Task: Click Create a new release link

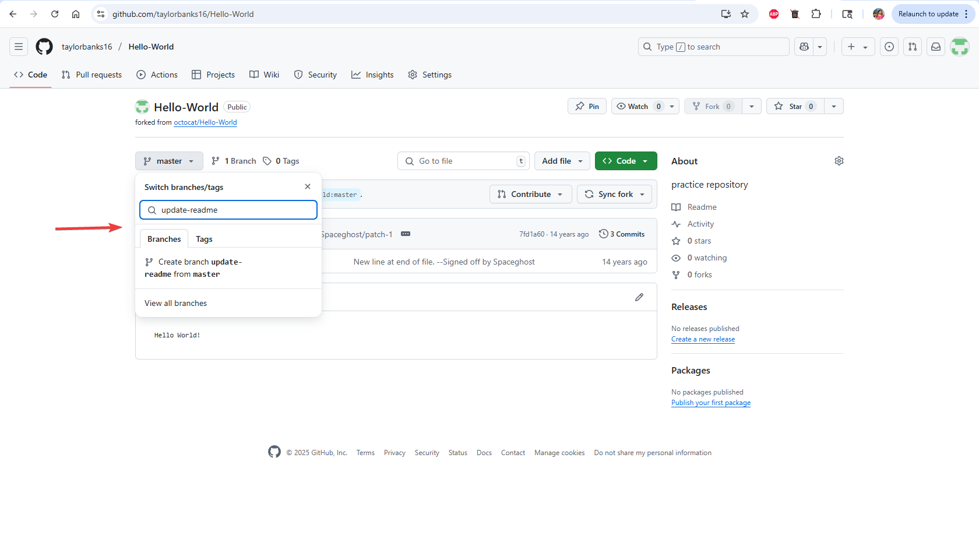Action: (x=703, y=339)
